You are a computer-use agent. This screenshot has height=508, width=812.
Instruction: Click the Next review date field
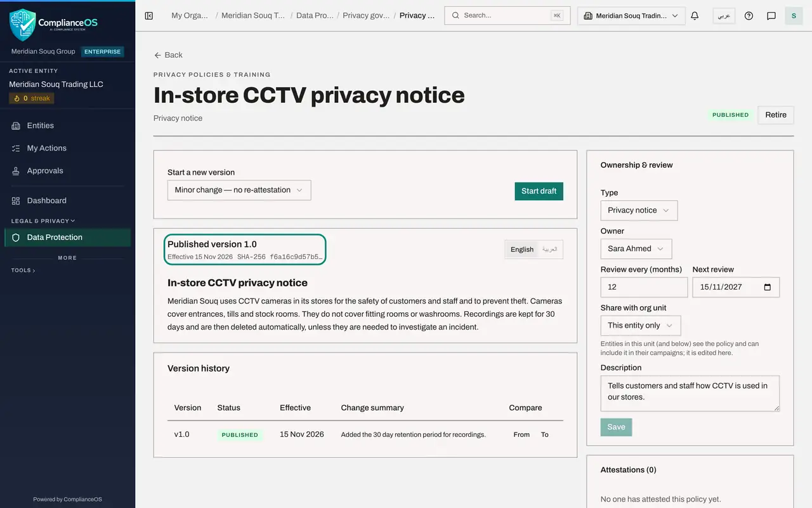tap(736, 287)
